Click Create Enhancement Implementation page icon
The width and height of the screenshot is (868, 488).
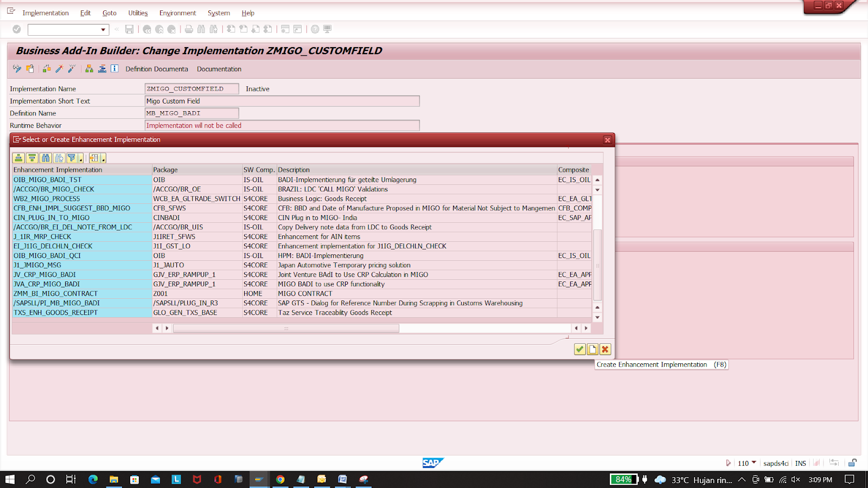592,349
